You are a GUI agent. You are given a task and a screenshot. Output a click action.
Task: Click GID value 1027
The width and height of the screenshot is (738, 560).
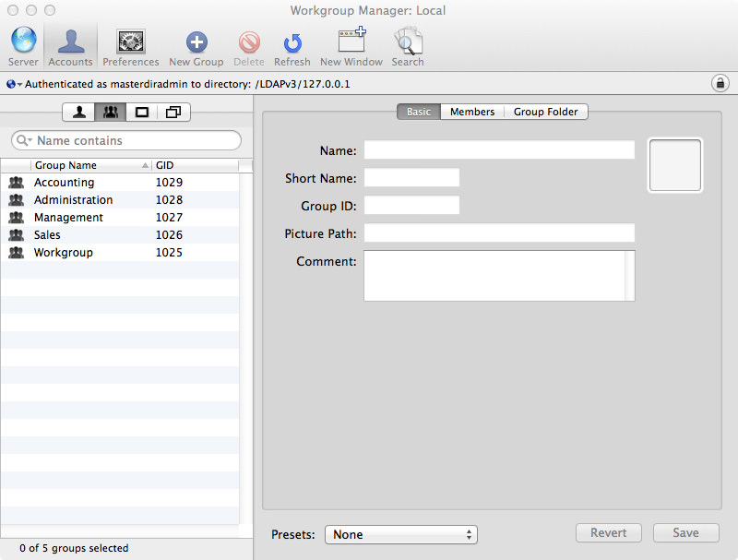[169, 217]
